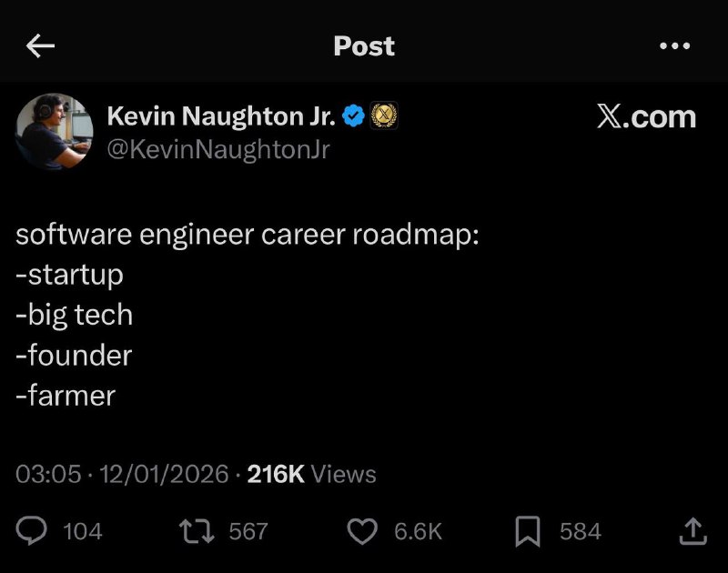Click the X.com logo text
728x573 pixels.
646,117
